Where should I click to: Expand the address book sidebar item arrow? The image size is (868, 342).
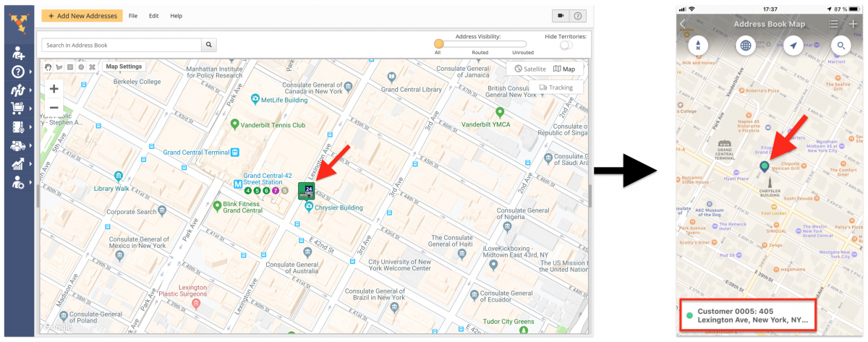tap(30, 128)
